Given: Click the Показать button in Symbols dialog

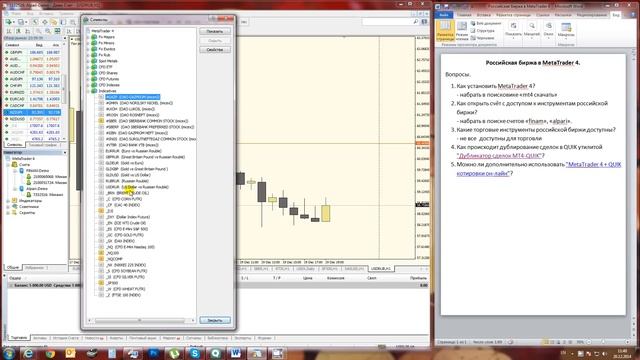Looking at the screenshot, I should (x=215, y=31).
